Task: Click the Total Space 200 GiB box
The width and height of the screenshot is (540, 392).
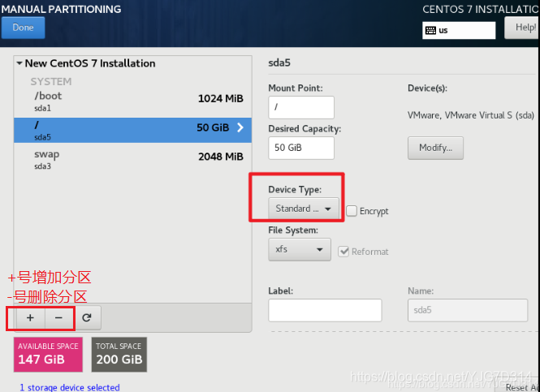Action: click(x=119, y=355)
